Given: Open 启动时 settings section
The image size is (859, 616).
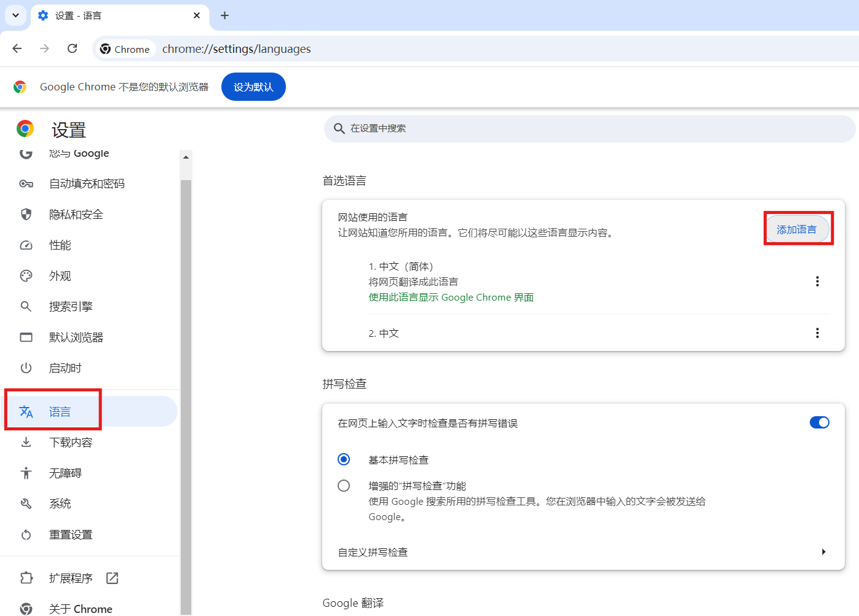Looking at the screenshot, I should click(x=65, y=368).
